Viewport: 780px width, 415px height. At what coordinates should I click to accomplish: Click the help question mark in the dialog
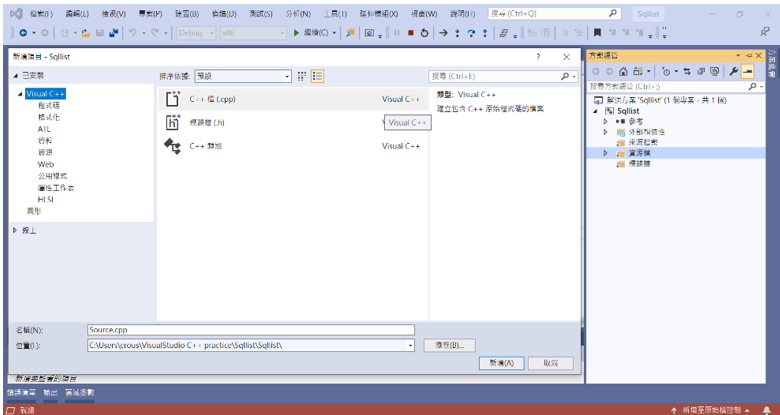(x=538, y=57)
